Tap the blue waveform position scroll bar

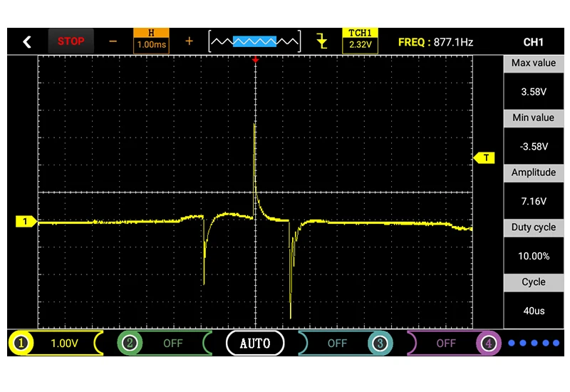(x=254, y=41)
